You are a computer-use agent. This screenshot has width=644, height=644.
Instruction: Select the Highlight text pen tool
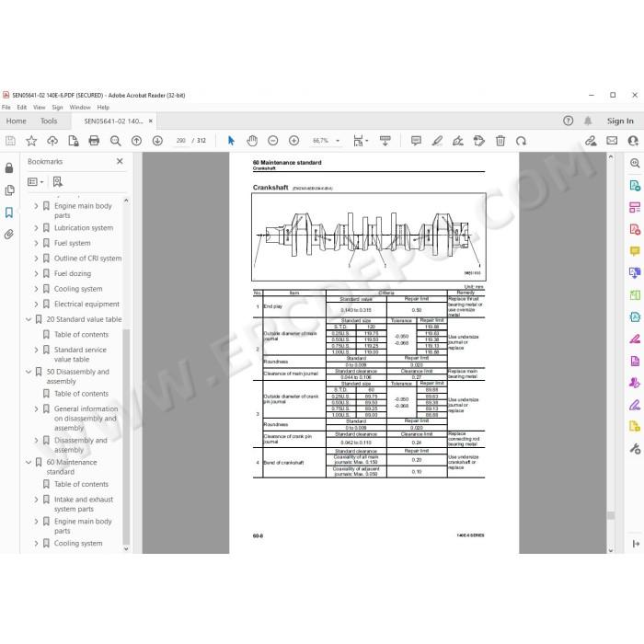click(437, 141)
